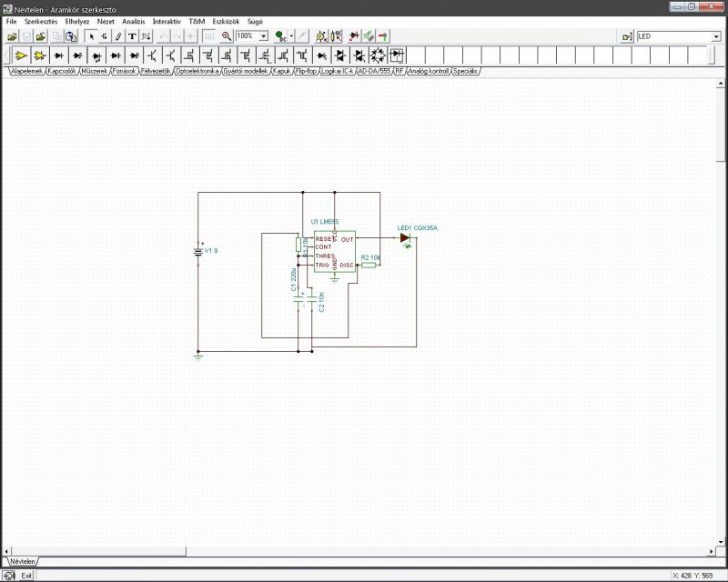Click the component palette left scroll arrow
The width and height of the screenshot is (728, 582).
point(7,55)
